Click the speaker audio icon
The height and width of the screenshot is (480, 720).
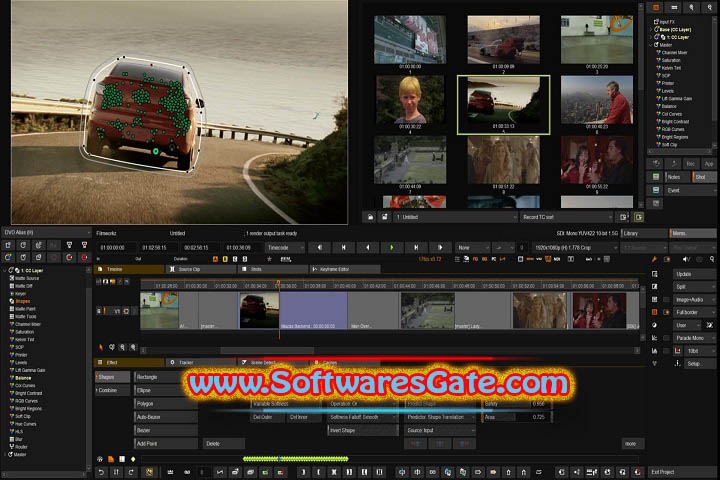(686, 259)
